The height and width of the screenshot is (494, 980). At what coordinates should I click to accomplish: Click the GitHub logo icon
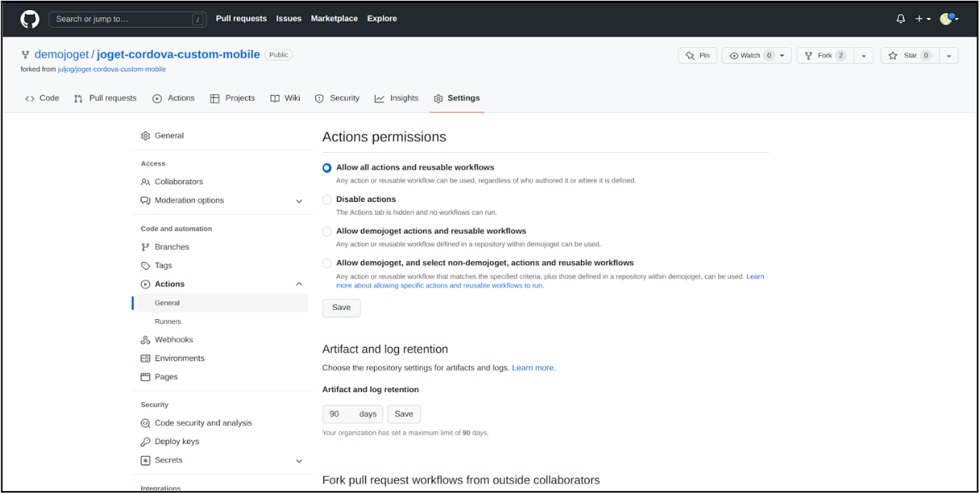point(30,19)
